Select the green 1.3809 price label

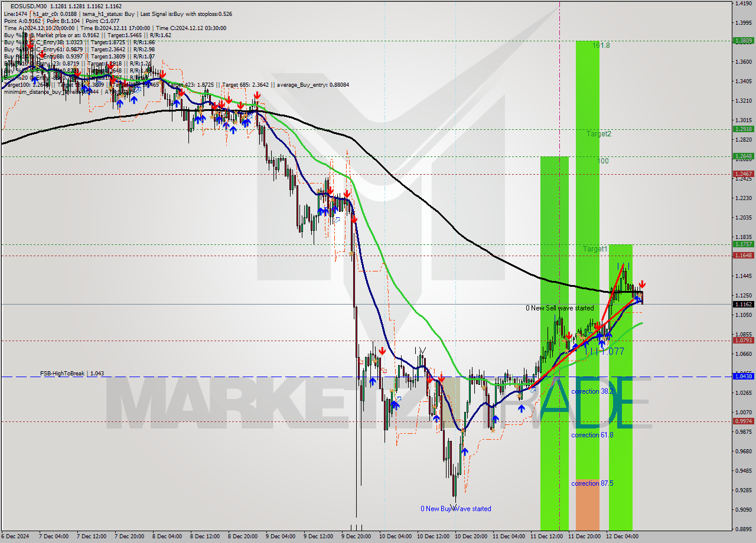[743, 41]
